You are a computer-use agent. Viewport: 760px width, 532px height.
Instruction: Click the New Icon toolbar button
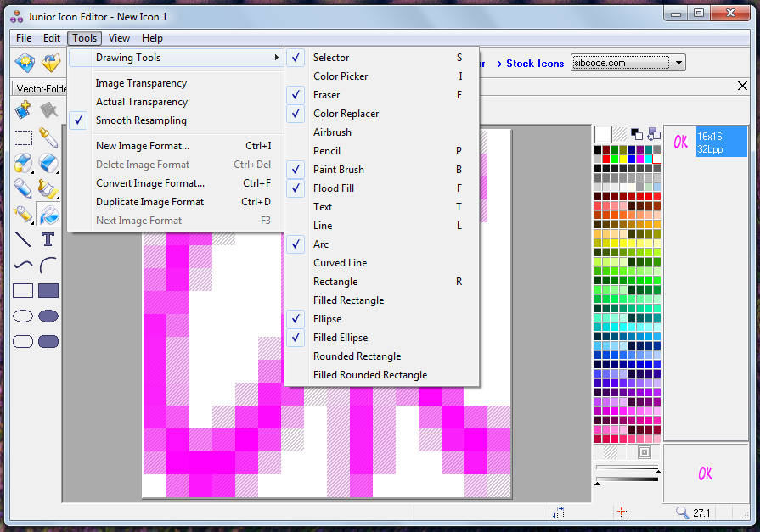click(x=25, y=63)
